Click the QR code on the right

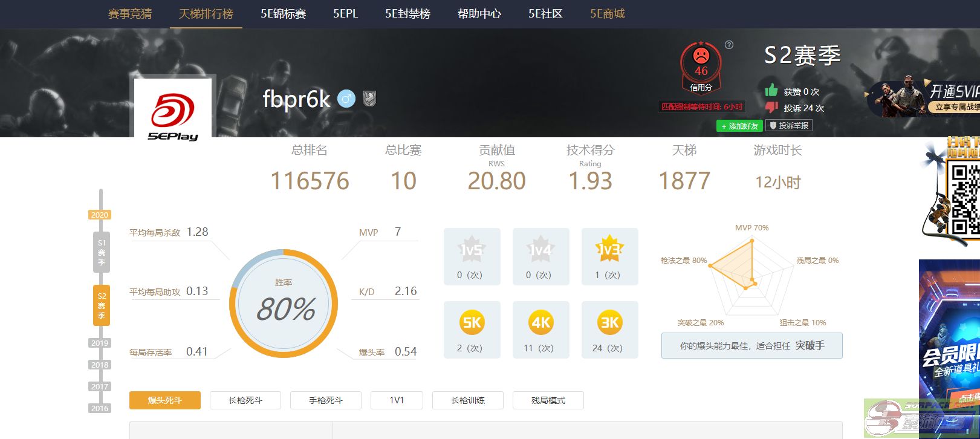[x=964, y=200]
